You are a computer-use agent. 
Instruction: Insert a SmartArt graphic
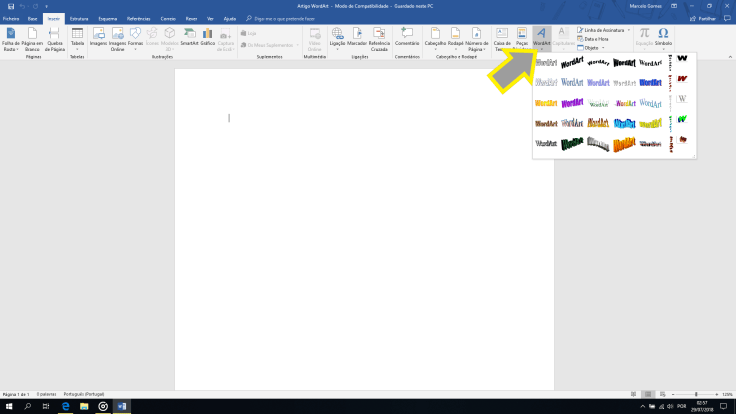(x=189, y=38)
